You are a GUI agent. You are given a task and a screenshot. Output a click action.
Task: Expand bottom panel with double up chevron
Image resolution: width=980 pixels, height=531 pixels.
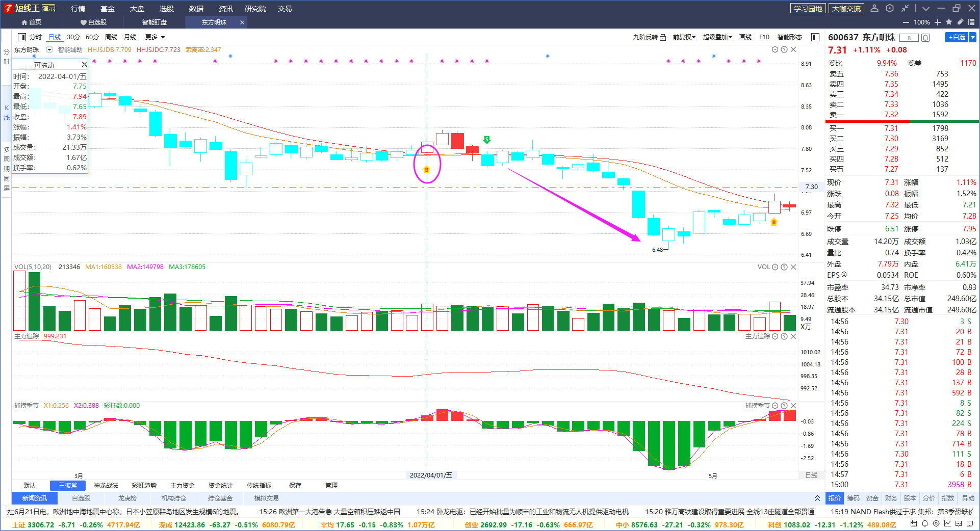tap(817, 498)
